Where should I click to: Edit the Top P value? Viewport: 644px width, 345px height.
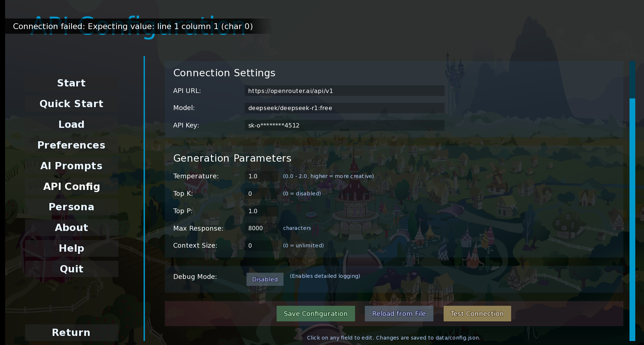click(261, 211)
